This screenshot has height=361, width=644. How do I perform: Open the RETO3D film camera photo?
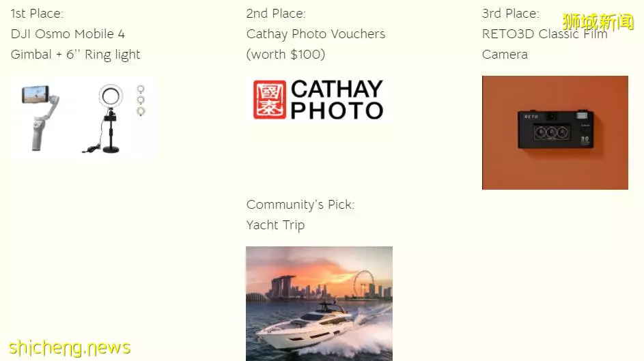click(555, 132)
